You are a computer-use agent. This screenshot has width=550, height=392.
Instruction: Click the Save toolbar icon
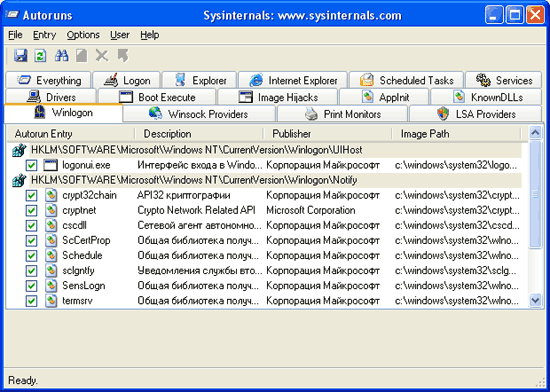tap(20, 56)
